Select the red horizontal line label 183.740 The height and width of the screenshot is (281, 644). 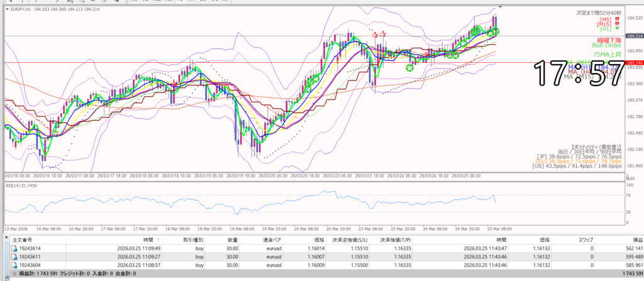(635, 63)
